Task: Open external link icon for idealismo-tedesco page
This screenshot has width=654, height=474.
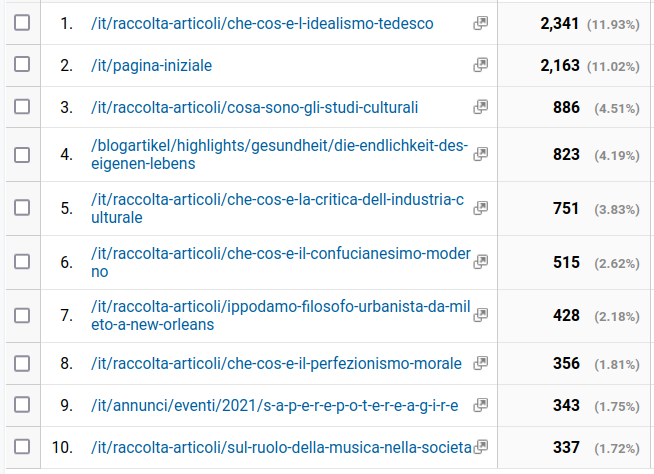Action: [480, 23]
